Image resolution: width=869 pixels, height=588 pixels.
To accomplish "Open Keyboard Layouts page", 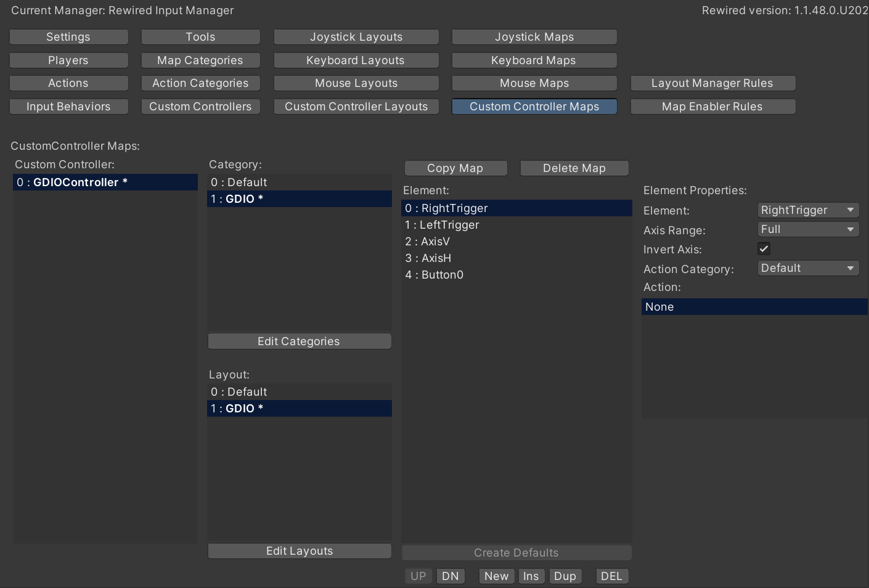I will coord(356,60).
